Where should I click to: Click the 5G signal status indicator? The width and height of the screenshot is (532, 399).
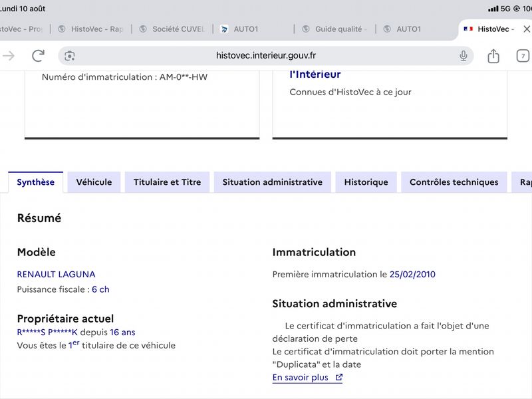tap(505, 9)
